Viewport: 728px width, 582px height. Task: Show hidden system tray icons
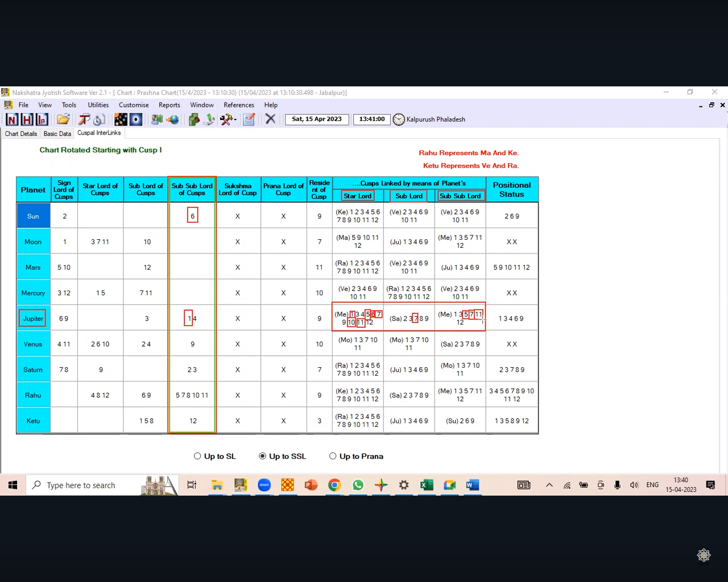click(549, 485)
